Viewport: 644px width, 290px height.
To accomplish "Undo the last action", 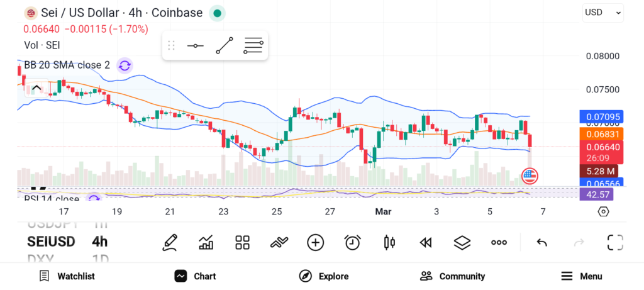I will [541, 242].
